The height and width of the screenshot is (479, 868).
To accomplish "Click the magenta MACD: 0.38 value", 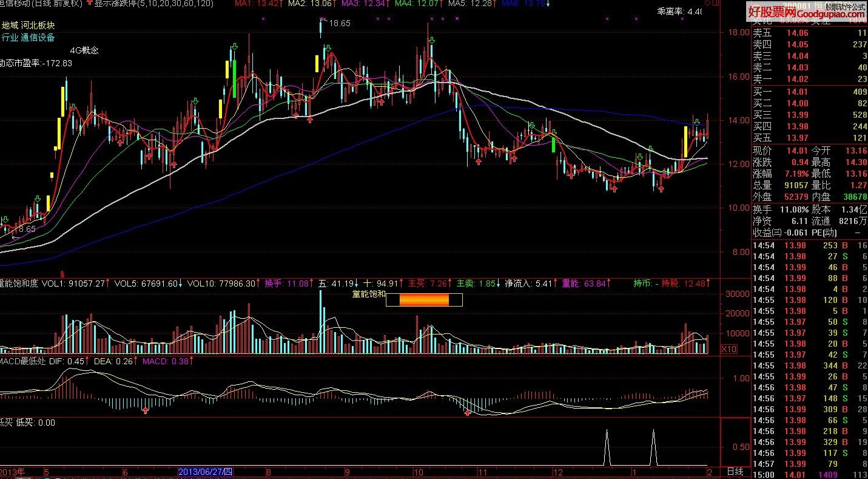I will tap(169, 362).
